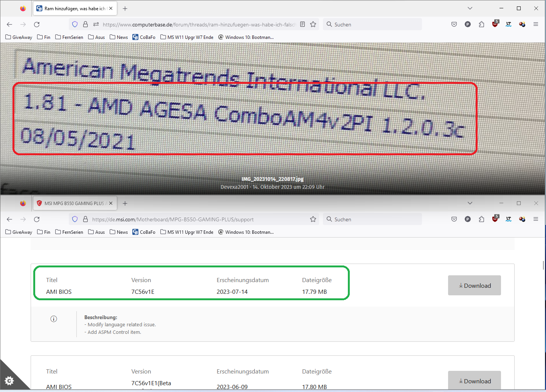The height and width of the screenshot is (392, 546).
Task: Open 'MS W11 Upgr W7 Ende' folder in ComputerBase window
Action: tap(187, 37)
